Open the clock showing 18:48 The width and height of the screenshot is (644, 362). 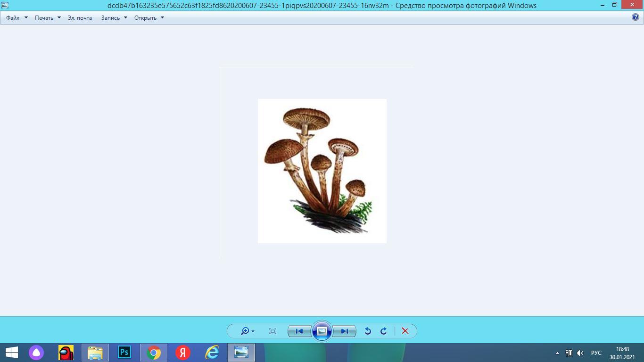click(622, 353)
